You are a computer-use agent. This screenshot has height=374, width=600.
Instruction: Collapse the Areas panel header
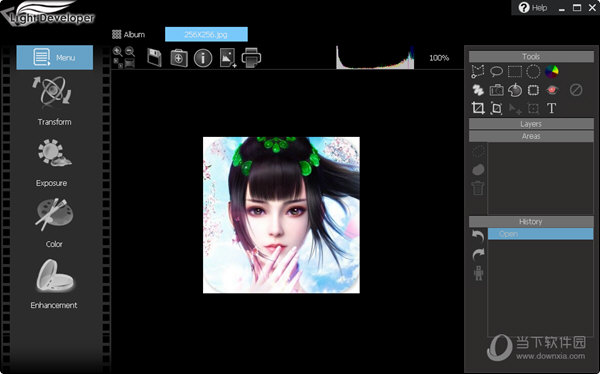[531, 136]
